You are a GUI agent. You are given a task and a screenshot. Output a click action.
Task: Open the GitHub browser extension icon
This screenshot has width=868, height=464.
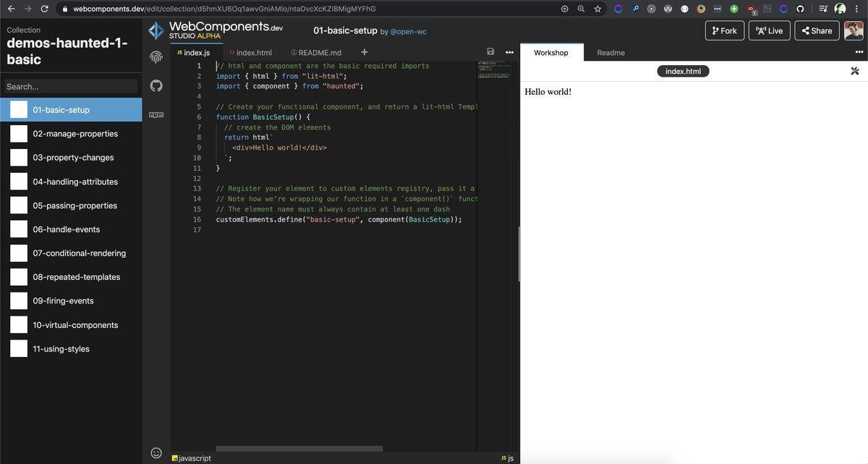point(800,9)
